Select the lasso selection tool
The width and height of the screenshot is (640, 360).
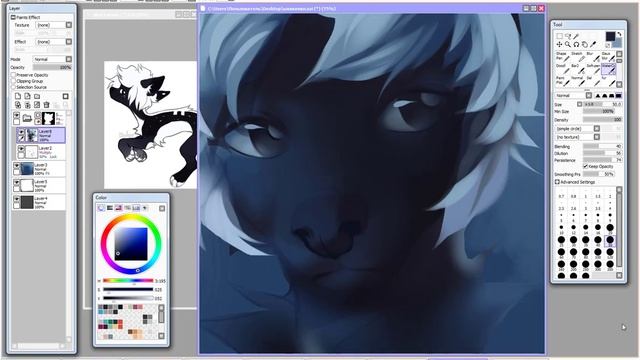pyautogui.click(x=568, y=36)
